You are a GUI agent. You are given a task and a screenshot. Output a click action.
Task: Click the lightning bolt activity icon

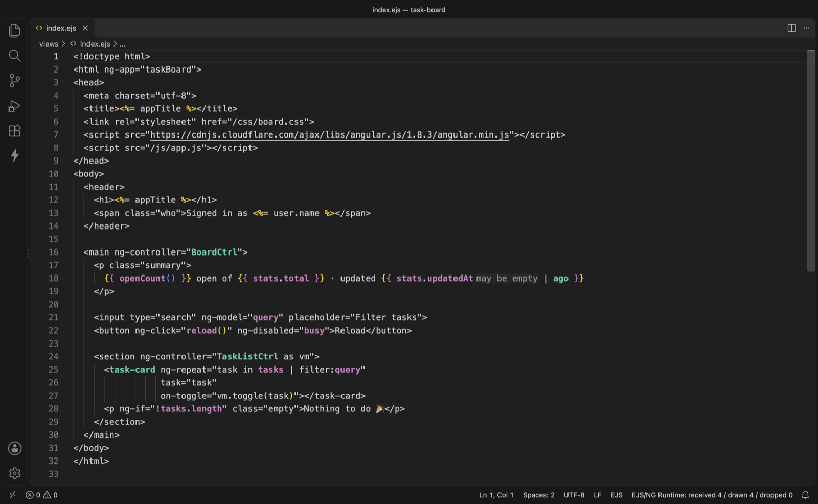pyautogui.click(x=15, y=155)
